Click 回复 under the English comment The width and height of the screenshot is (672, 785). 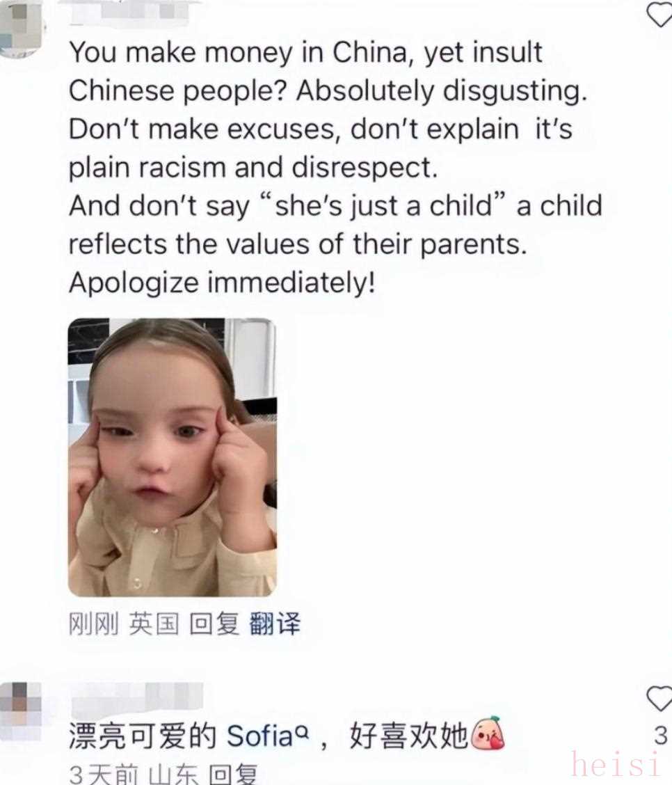click(x=214, y=624)
